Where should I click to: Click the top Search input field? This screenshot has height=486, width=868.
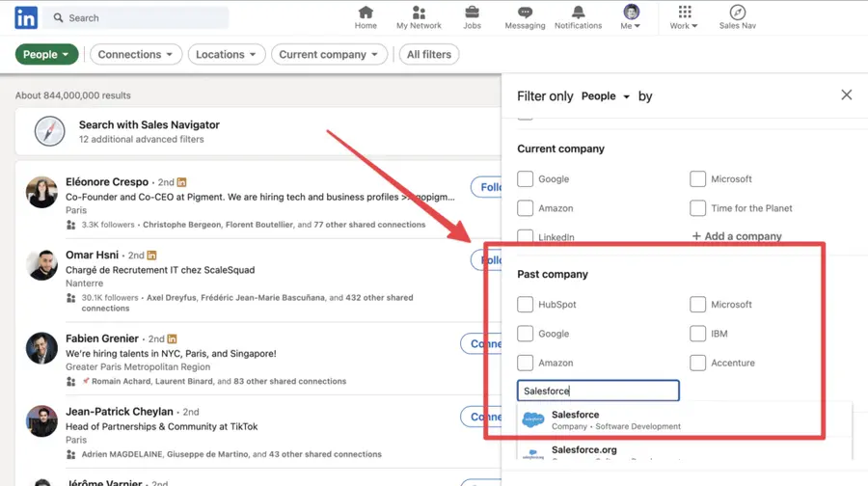[136, 17]
